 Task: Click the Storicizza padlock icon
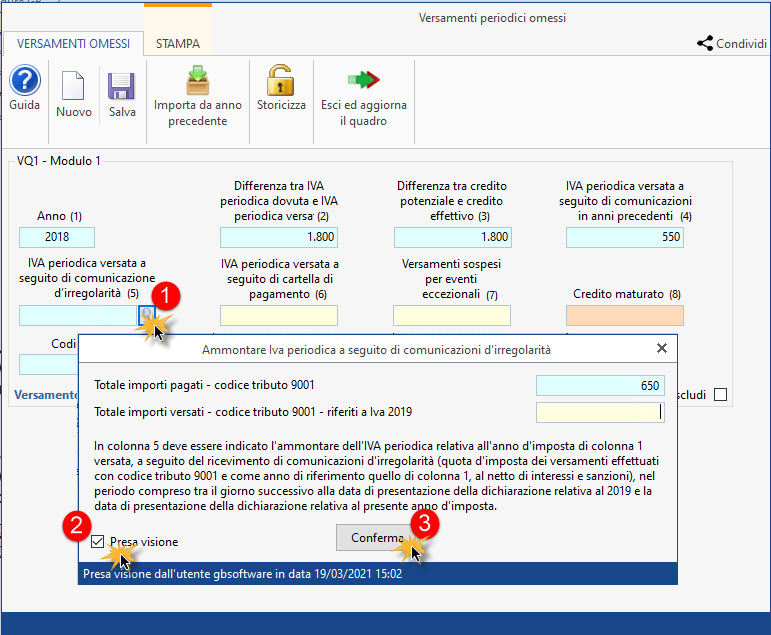281,81
